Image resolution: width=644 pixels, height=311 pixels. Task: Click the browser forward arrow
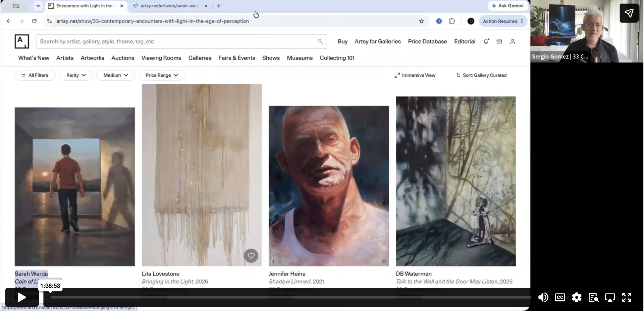(21, 21)
